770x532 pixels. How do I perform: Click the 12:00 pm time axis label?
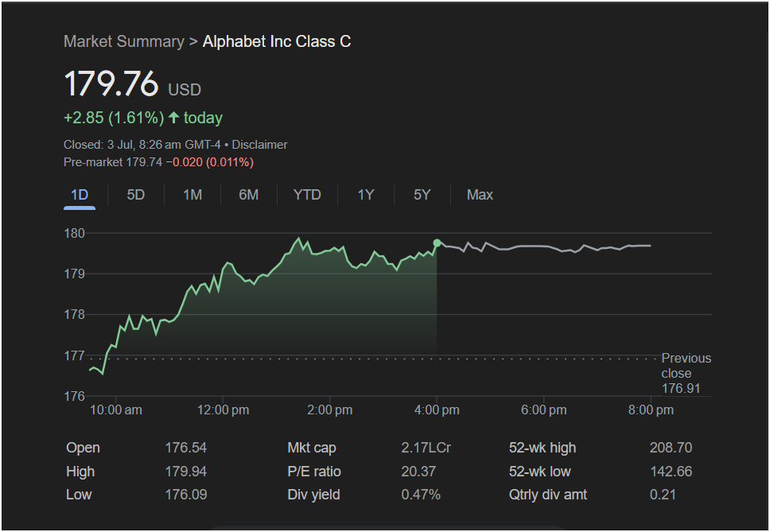coord(223,410)
